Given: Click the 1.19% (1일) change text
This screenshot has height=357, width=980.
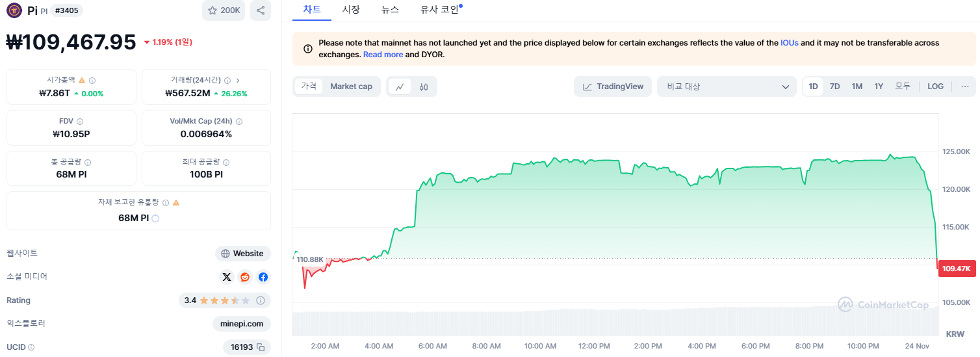Looking at the screenshot, I should tap(167, 42).
